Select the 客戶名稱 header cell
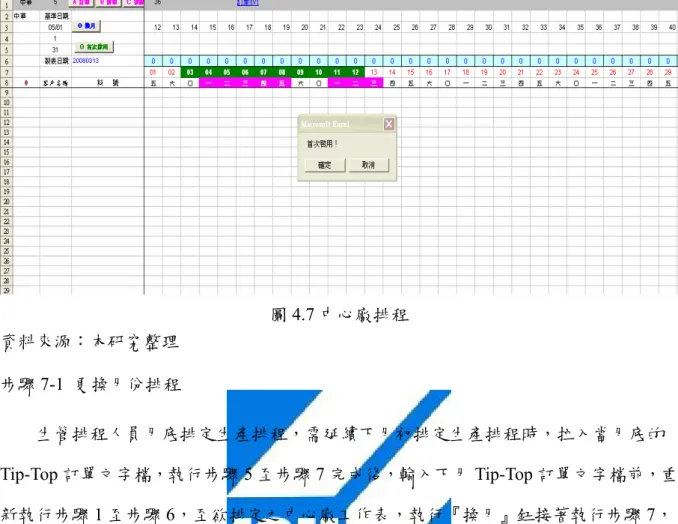Screen dimensions: 678x524 (55, 83)
